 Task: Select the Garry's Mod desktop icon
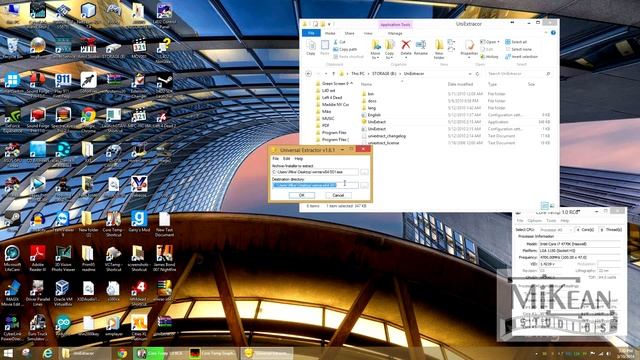coord(139,222)
